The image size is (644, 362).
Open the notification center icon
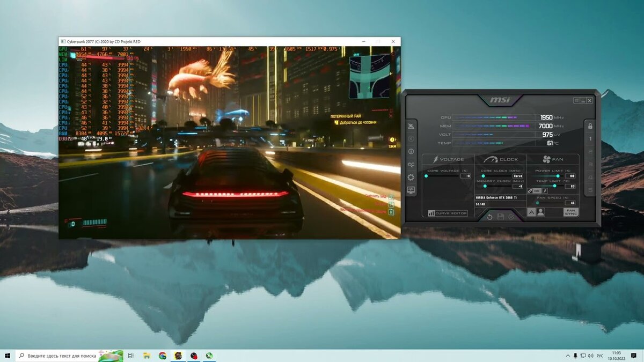coord(634,356)
